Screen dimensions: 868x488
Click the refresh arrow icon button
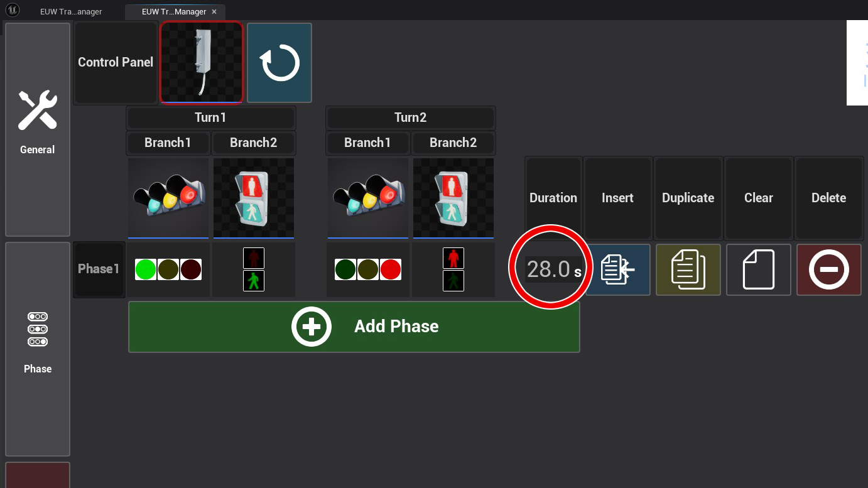pyautogui.click(x=279, y=63)
